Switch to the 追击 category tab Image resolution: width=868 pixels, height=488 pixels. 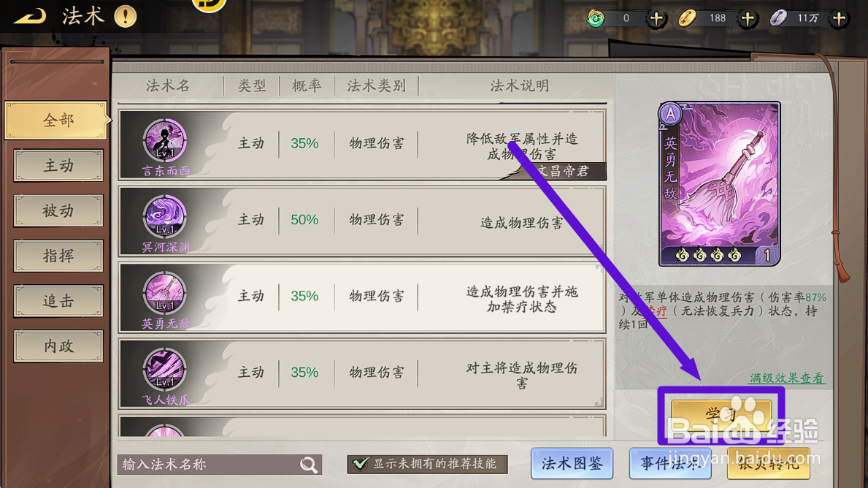(58, 301)
